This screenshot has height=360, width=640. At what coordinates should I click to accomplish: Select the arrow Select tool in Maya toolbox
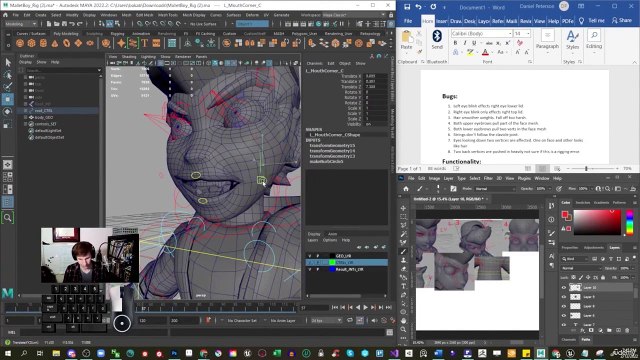point(8,62)
